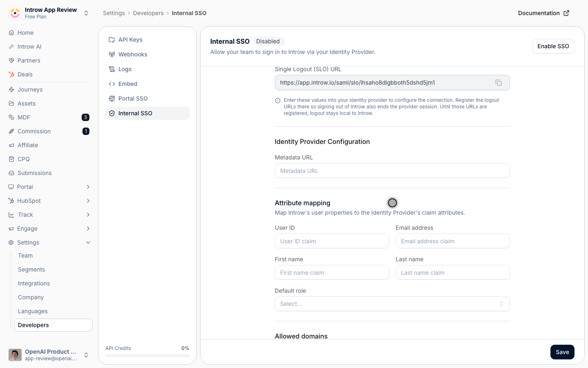Click the API Credits progress bar

[x=147, y=356]
